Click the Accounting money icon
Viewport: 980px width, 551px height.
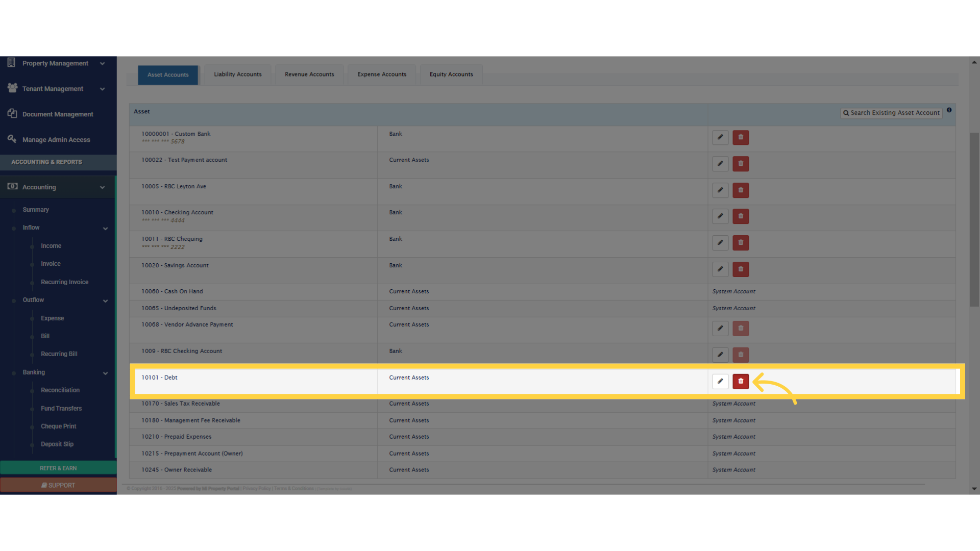[x=12, y=186]
